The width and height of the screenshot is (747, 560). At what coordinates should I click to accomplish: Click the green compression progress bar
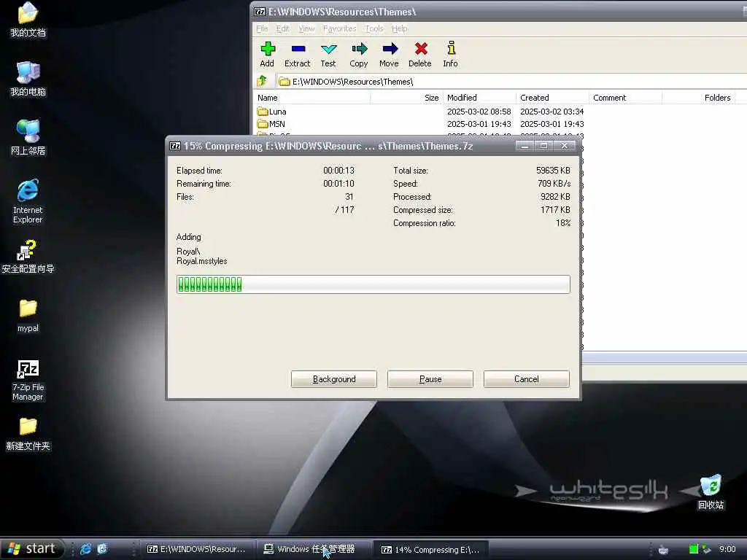tap(373, 284)
